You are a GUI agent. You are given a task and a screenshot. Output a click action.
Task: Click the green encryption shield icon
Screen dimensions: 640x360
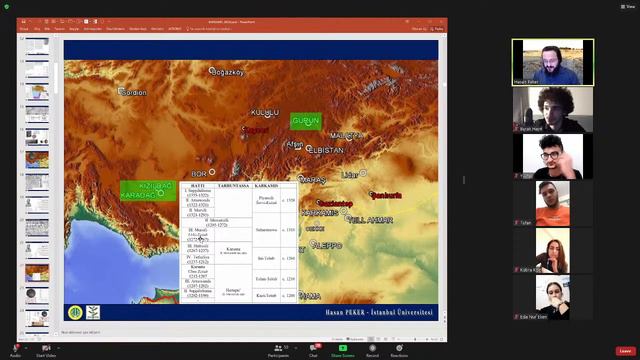(7, 7)
